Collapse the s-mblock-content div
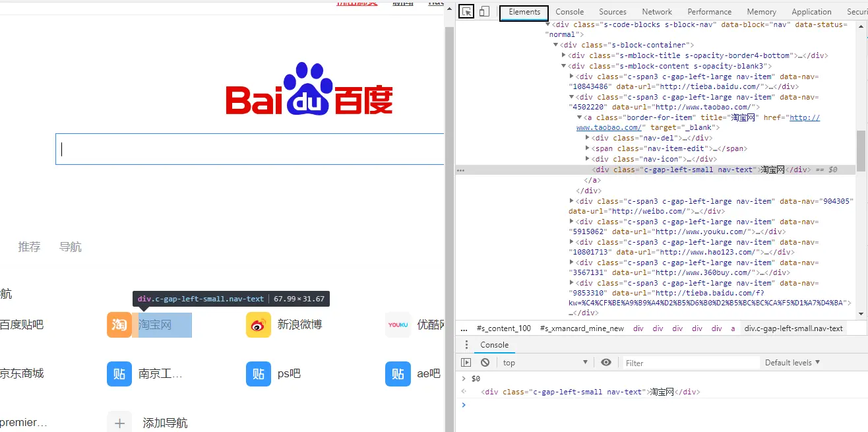The image size is (868, 432). click(564, 66)
